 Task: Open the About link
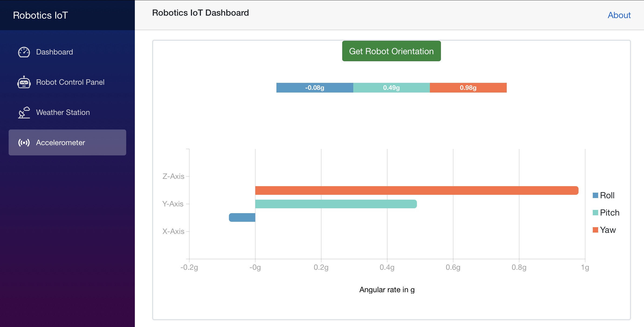point(619,15)
